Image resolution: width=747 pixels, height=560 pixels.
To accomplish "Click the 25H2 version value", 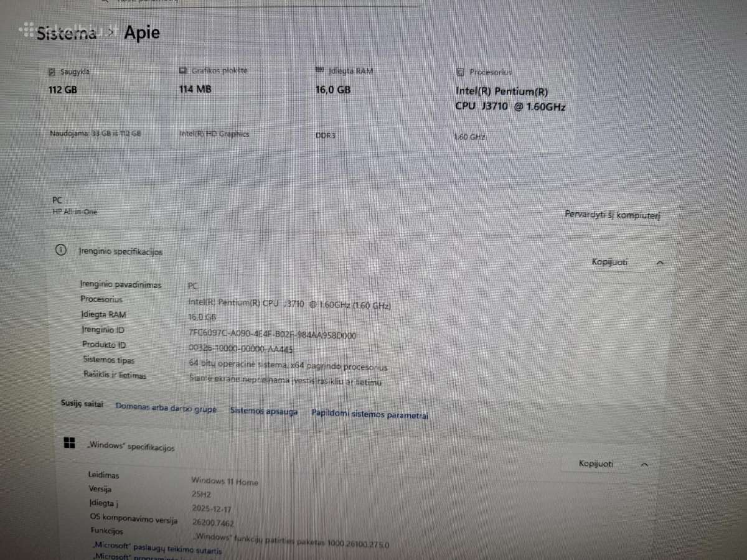I will click(202, 495).
